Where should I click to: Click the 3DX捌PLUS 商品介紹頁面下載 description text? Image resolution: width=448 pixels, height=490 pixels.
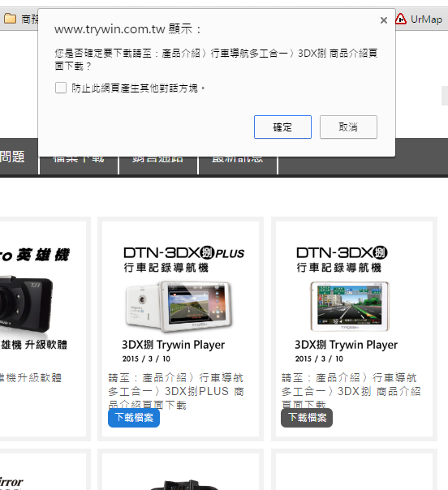tap(176, 391)
